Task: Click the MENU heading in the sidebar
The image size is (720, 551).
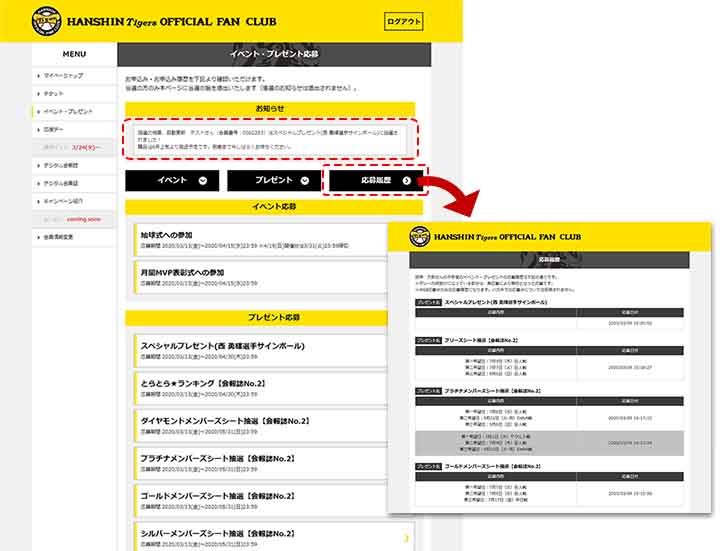Action: [x=74, y=54]
